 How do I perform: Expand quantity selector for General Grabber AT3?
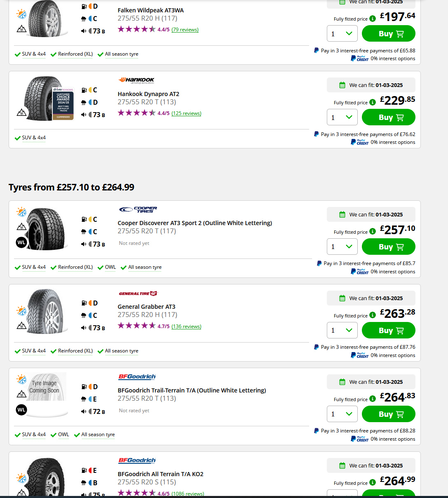coord(342,330)
